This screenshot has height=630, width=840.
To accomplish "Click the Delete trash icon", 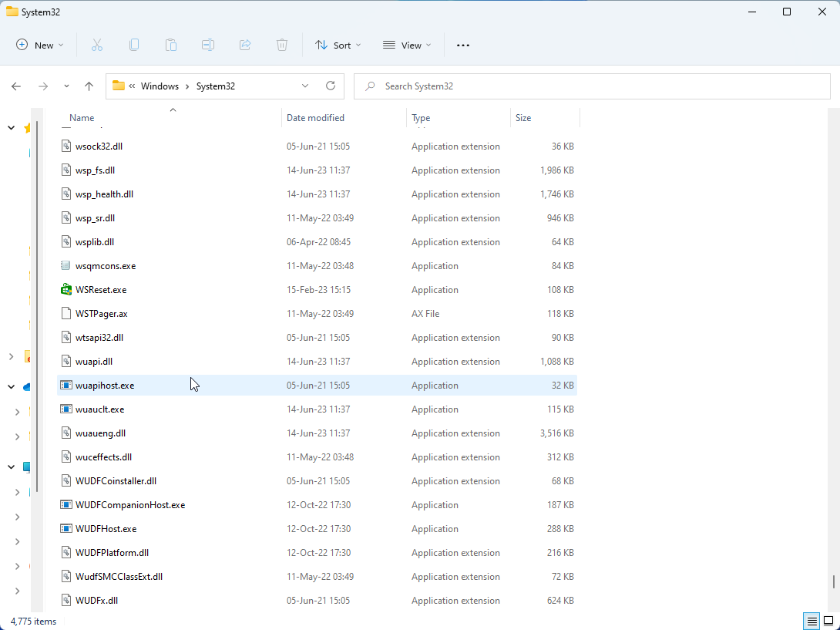I will click(x=282, y=45).
